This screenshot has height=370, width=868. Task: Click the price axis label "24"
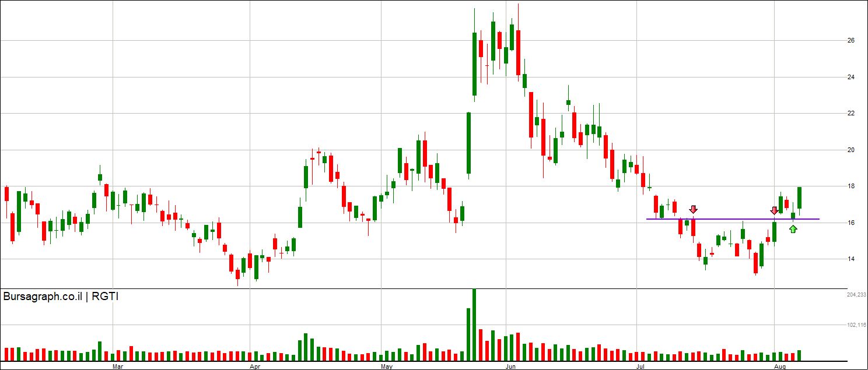851,77
